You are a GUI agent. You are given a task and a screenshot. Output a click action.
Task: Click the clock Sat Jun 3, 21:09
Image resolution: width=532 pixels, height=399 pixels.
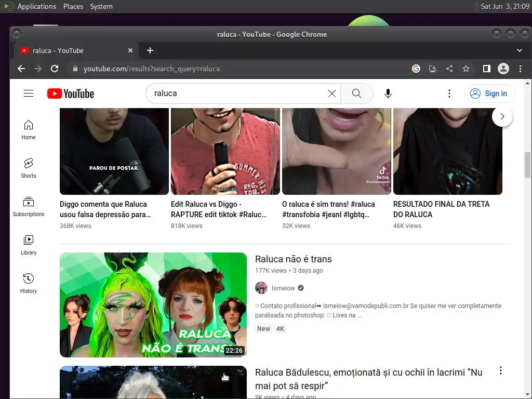(x=505, y=6)
